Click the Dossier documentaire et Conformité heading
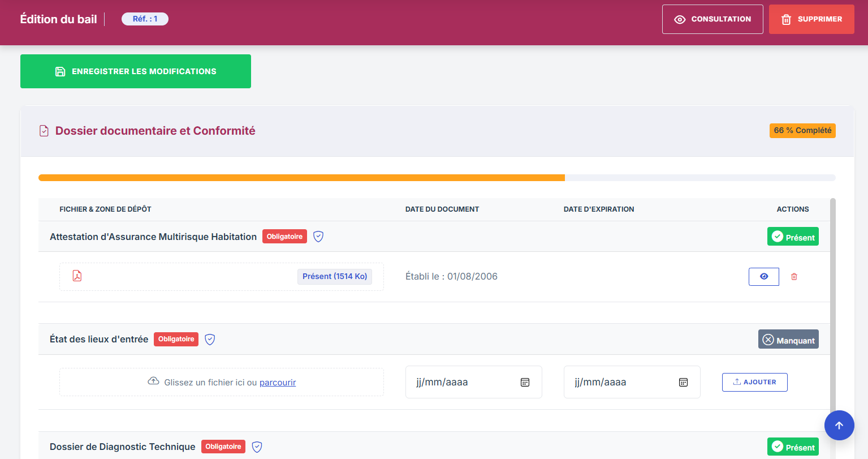 pos(156,131)
